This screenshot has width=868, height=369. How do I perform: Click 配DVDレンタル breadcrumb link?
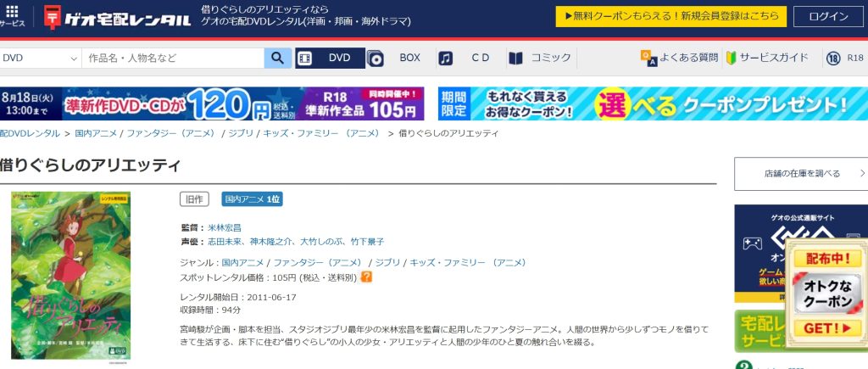pyautogui.click(x=30, y=133)
